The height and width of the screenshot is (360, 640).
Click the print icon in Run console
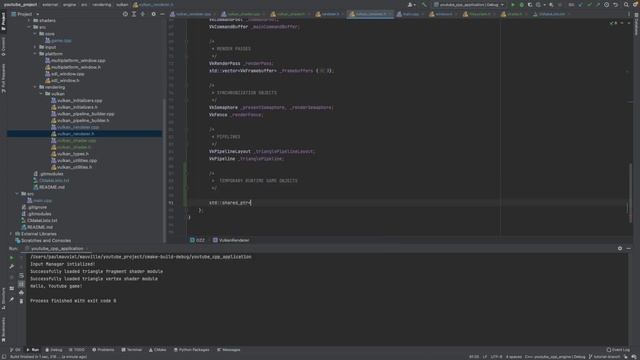click(x=22, y=292)
